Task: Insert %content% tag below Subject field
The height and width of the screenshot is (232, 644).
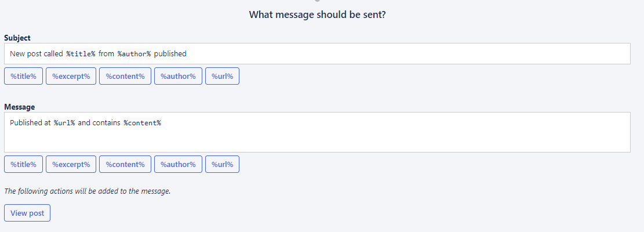Action: (x=125, y=76)
